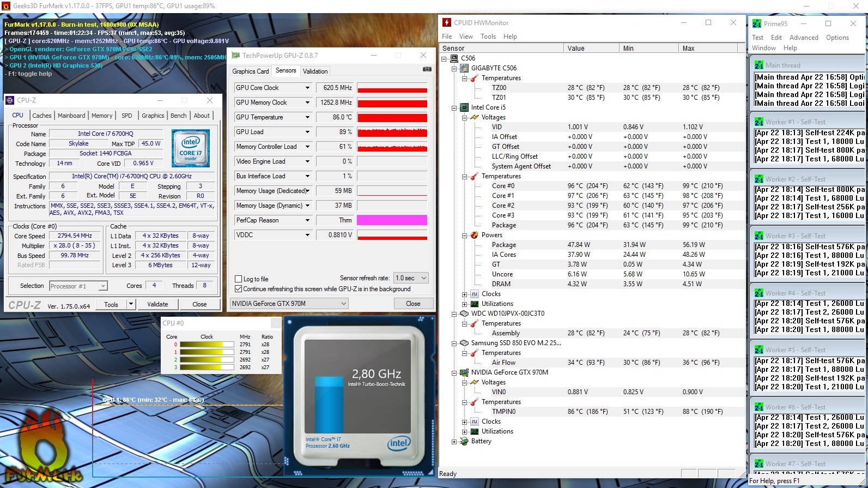Click the pink PerfCap Reason graph bar
868x488 pixels.
392,220
